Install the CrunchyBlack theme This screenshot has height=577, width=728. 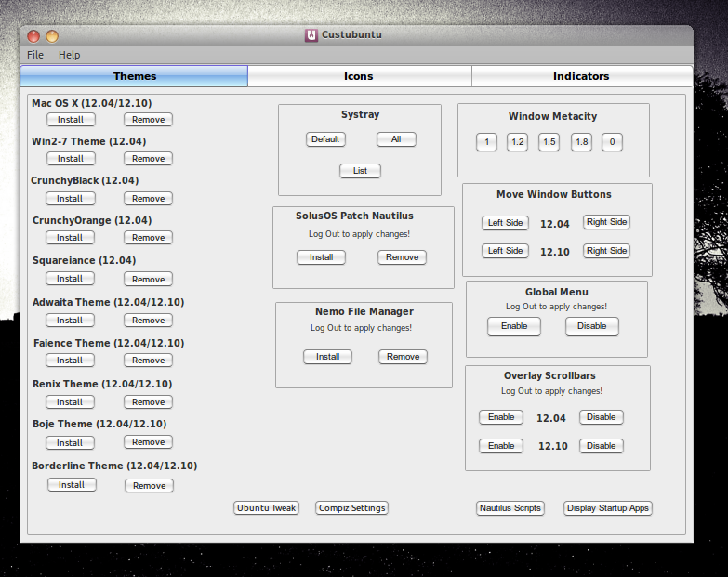point(70,199)
